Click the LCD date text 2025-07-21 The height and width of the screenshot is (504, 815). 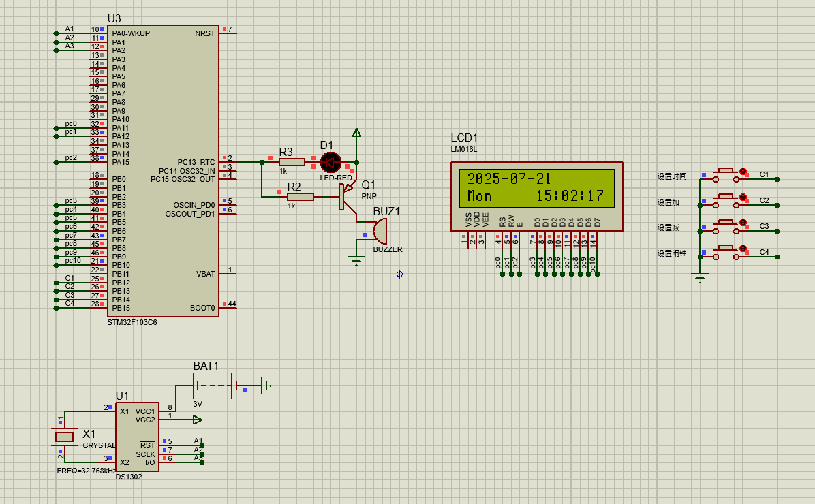[x=509, y=178]
